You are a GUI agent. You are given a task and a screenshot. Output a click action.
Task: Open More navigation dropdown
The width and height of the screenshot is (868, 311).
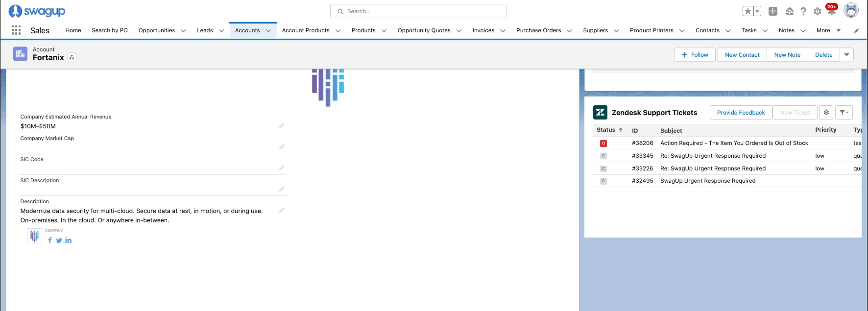click(828, 30)
